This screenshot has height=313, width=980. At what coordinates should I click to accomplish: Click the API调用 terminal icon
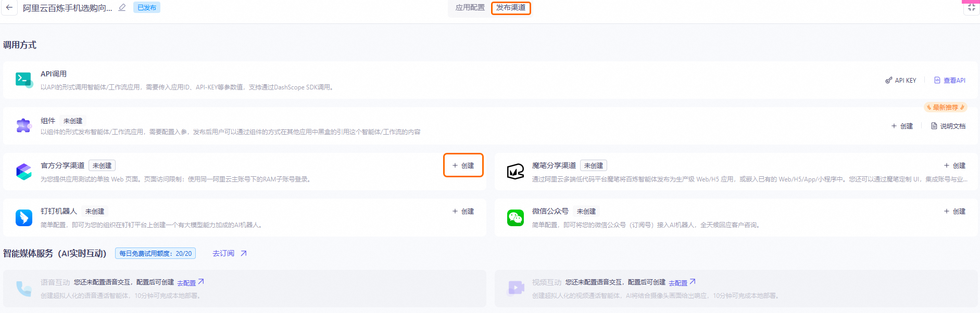tap(23, 80)
